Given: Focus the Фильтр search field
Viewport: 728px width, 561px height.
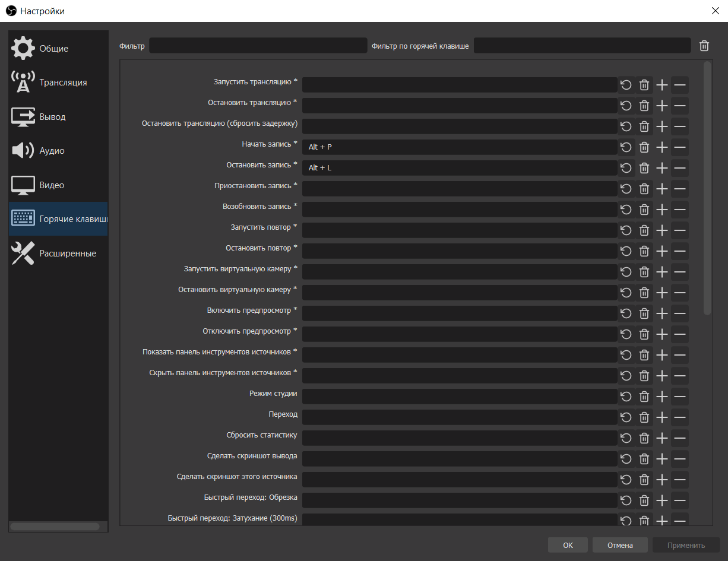Looking at the screenshot, I should [x=258, y=46].
